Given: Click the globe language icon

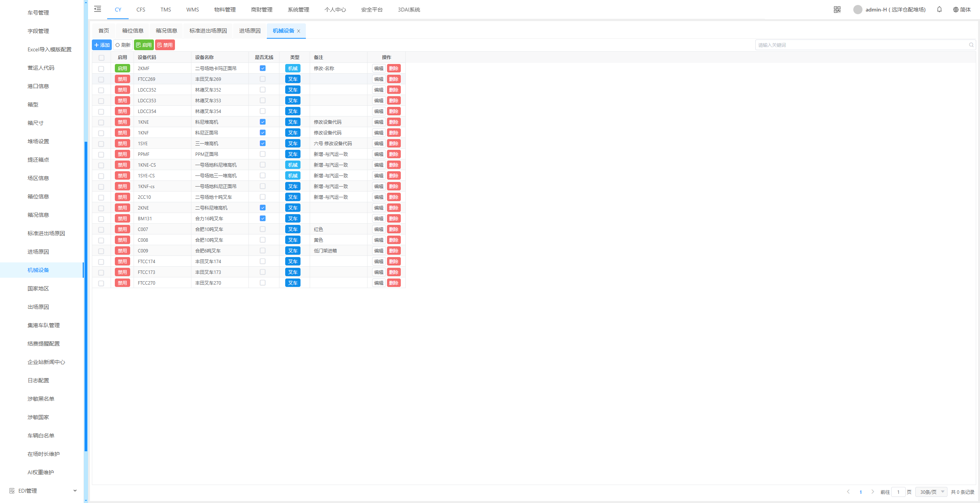Looking at the screenshot, I should click(x=956, y=10).
